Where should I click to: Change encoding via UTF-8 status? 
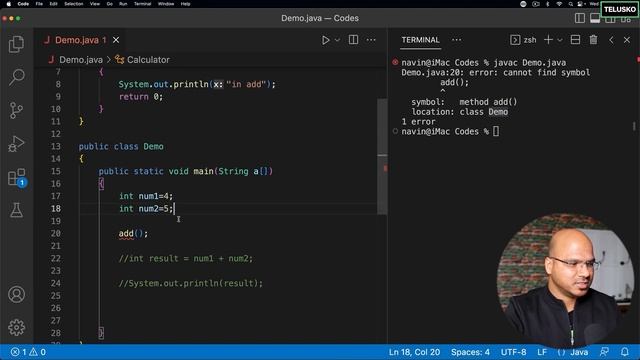513,352
